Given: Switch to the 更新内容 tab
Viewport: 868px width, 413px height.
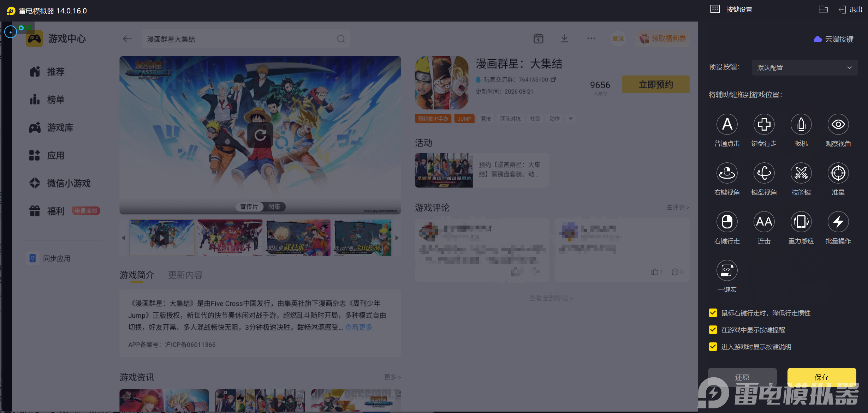Looking at the screenshot, I should (x=185, y=275).
